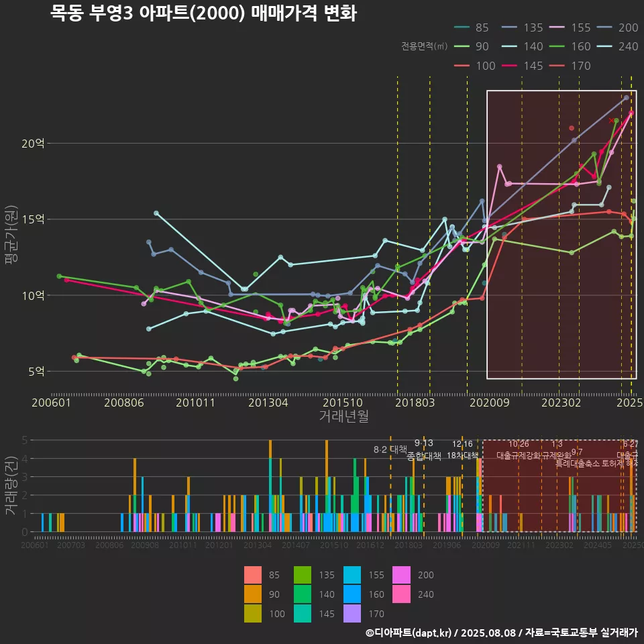This screenshot has height=644, width=644.
Task: Click the 10·26 대출규제강화 annotation
Action: tap(519, 449)
